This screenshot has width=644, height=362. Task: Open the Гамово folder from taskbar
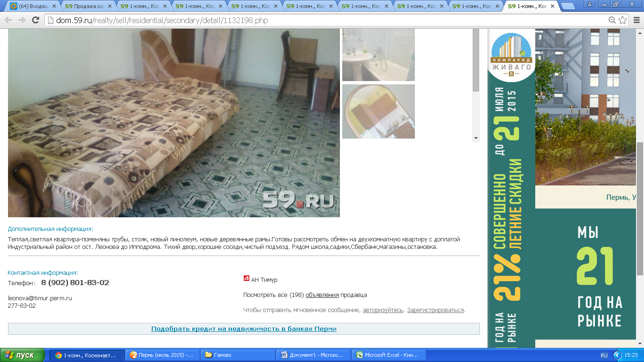click(x=238, y=355)
